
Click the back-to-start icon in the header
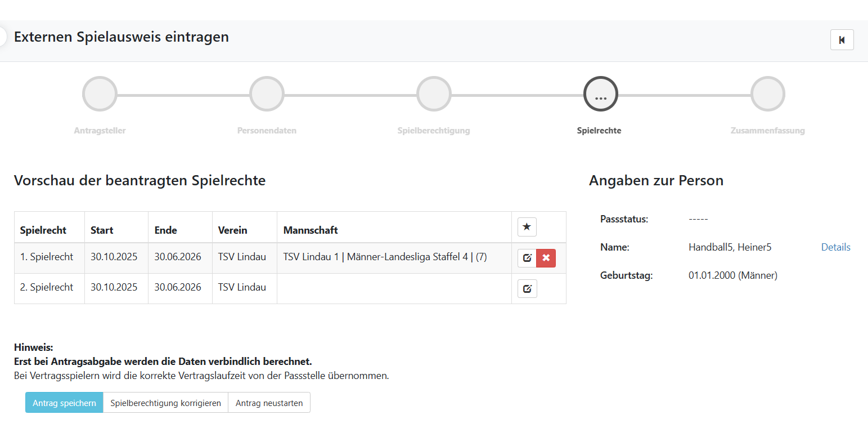click(842, 40)
